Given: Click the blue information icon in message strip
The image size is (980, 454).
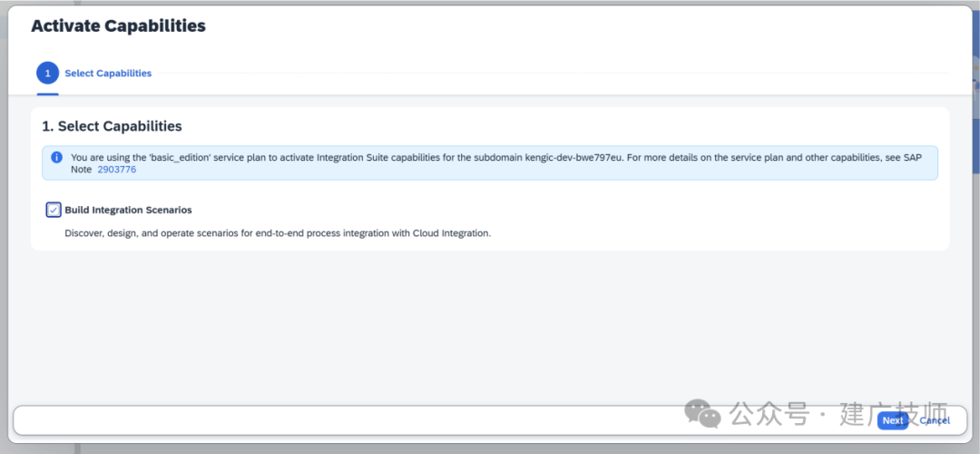Looking at the screenshot, I should tap(57, 157).
